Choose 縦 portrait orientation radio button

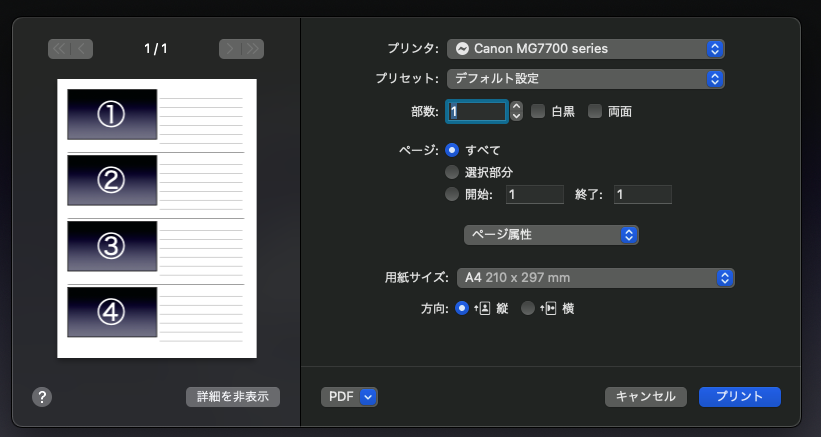(461, 308)
